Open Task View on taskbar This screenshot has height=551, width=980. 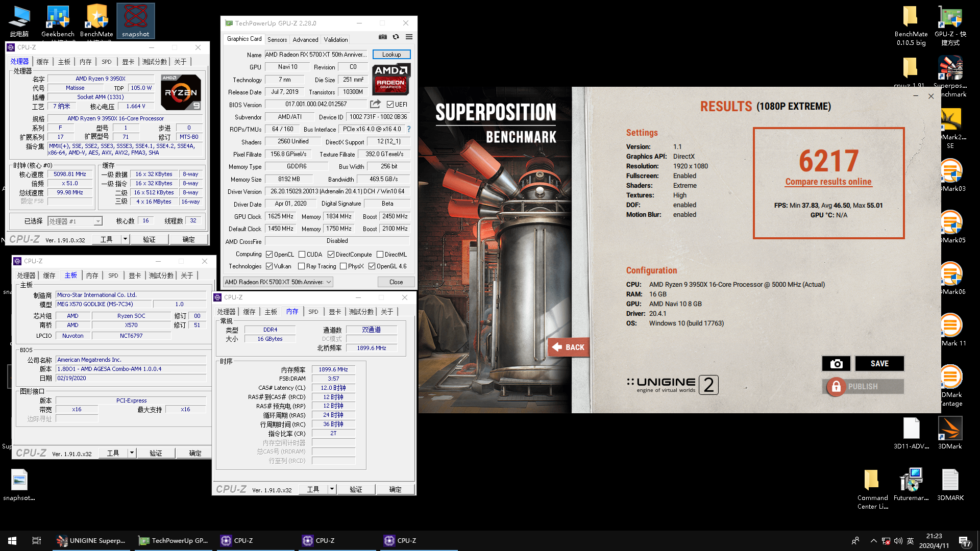37,540
